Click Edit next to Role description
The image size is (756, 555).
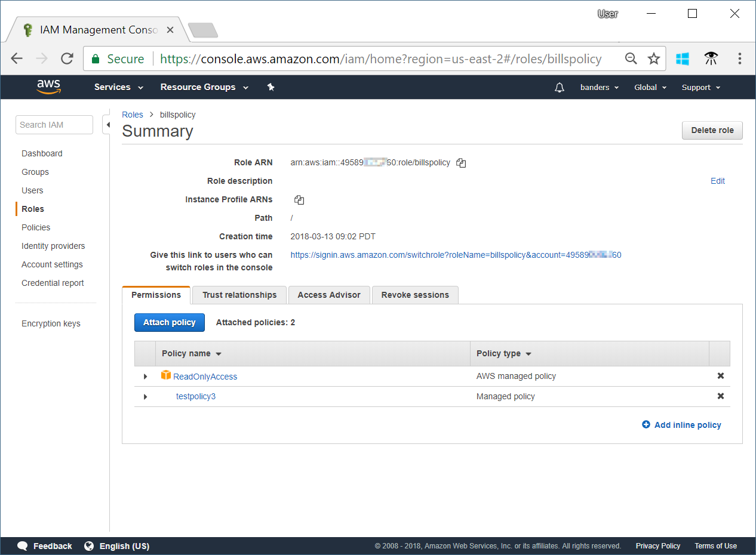[718, 181]
